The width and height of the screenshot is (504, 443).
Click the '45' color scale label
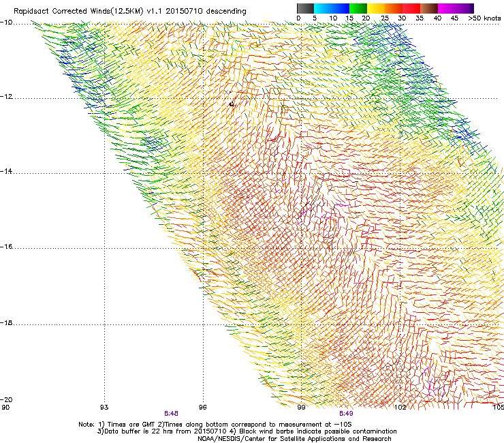(454, 18)
